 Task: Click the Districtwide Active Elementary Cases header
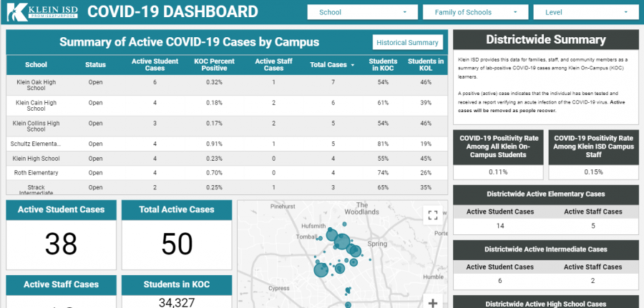[546, 194]
